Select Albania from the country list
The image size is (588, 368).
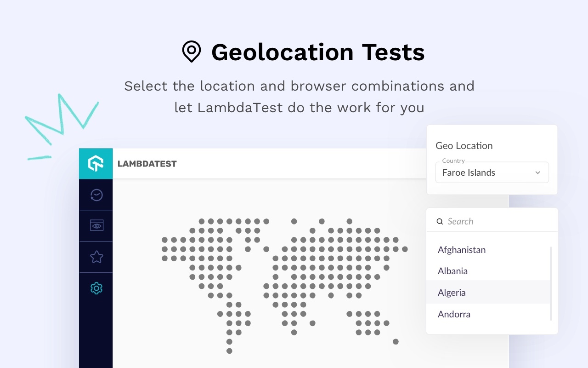pyautogui.click(x=453, y=271)
